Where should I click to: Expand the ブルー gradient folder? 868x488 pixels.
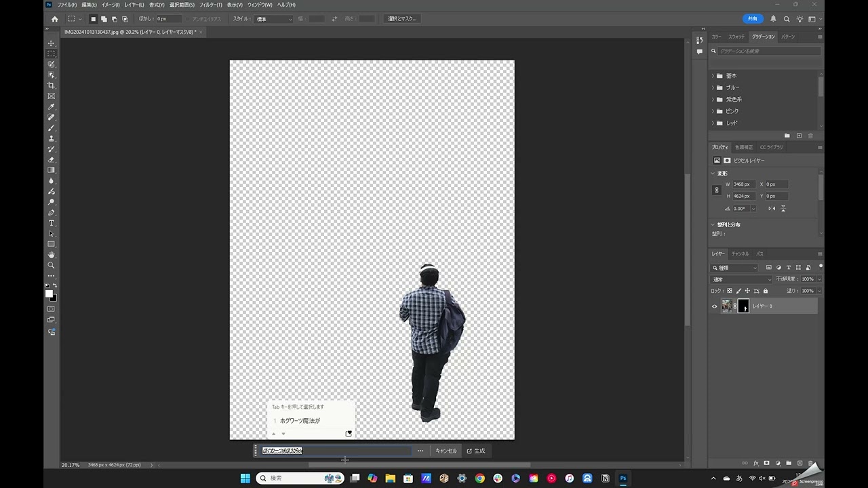tap(713, 87)
